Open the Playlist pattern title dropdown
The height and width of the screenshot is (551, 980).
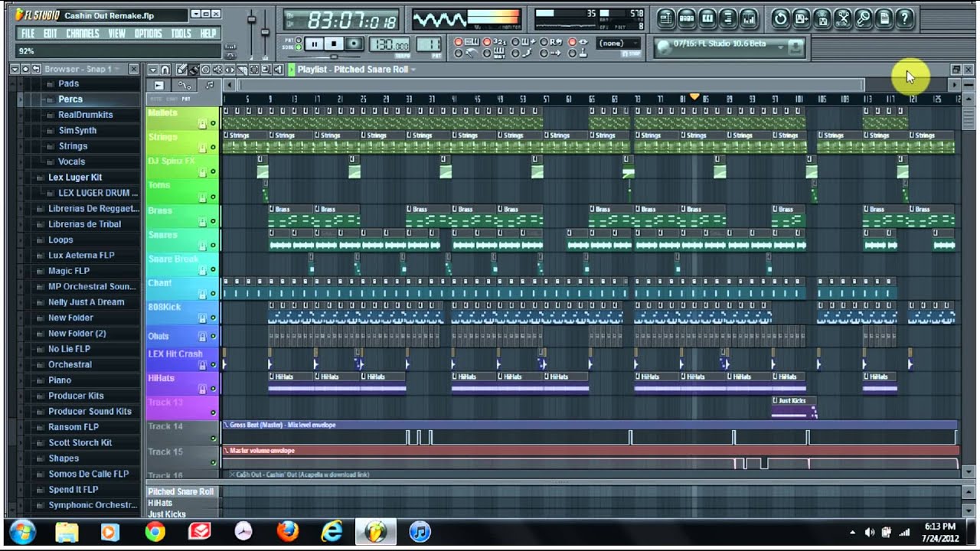tap(413, 70)
